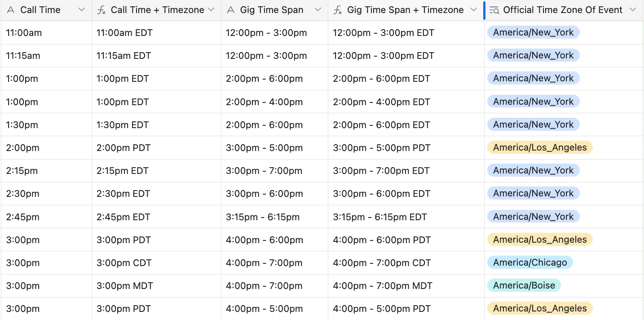Click the text-type icon beside Gig Time Span
The height and width of the screenshot is (320, 644).
coord(231,10)
